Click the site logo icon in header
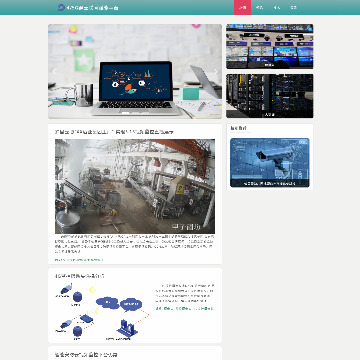 pos(61,7)
